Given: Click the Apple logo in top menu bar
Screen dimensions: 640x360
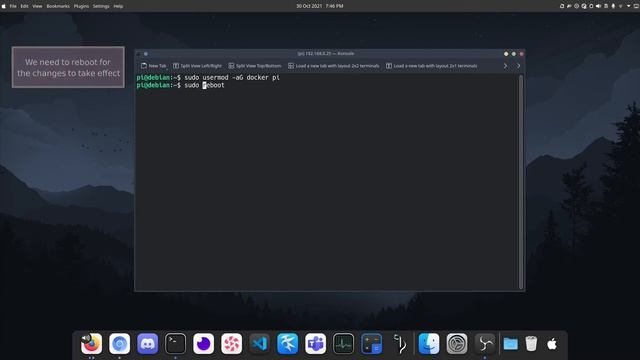Looking at the screenshot, I should pyautogui.click(x=4, y=6).
